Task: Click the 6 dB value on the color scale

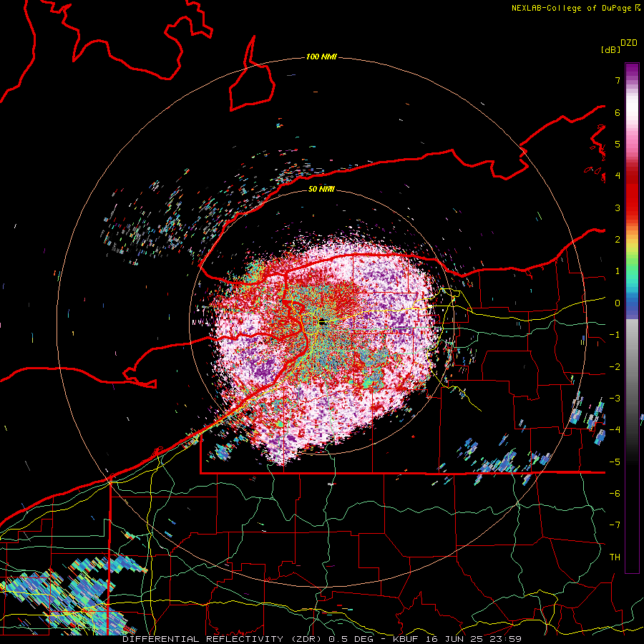Action: pos(618,112)
